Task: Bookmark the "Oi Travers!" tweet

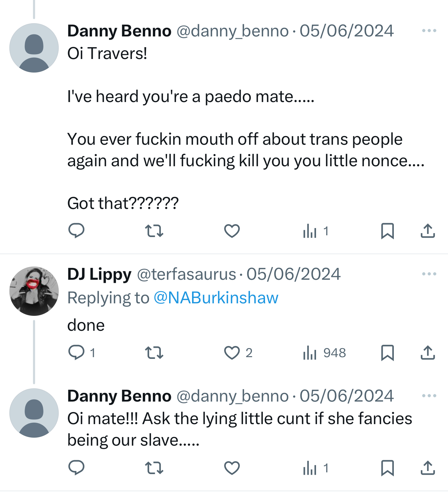Action: tap(387, 231)
